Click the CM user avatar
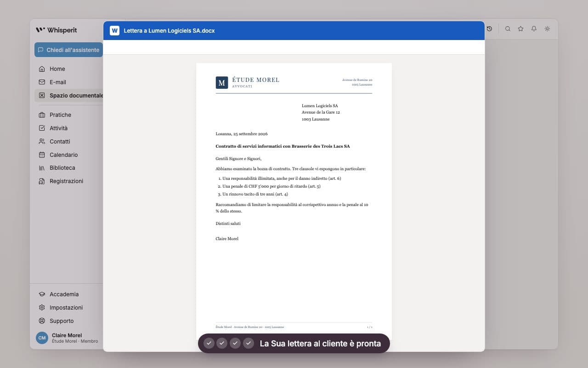This screenshot has height=368, width=588. [x=42, y=338]
